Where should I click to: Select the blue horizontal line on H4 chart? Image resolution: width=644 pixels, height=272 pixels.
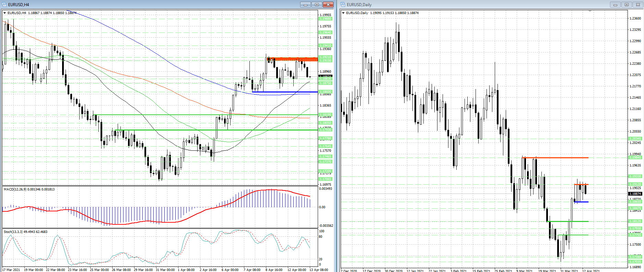[285, 92]
